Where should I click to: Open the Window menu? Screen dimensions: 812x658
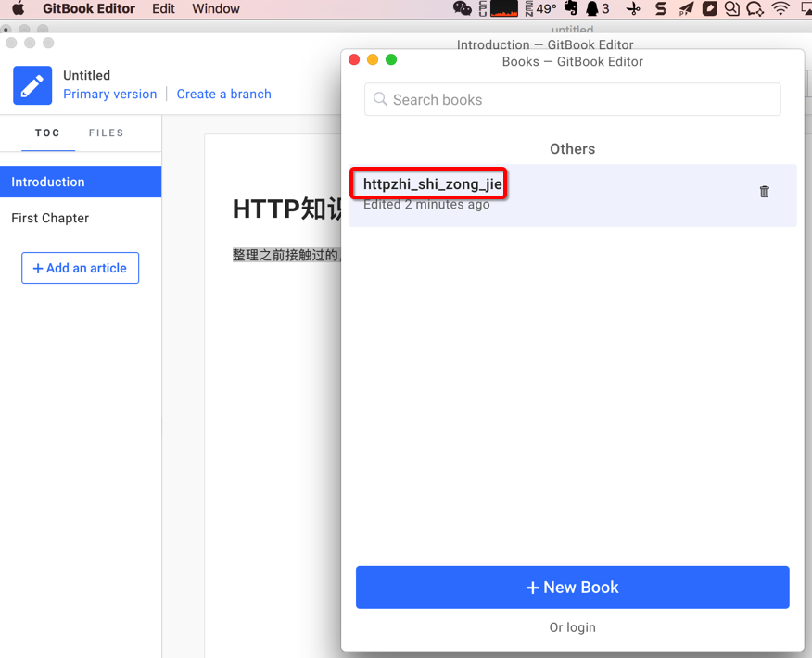(x=216, y=8)
